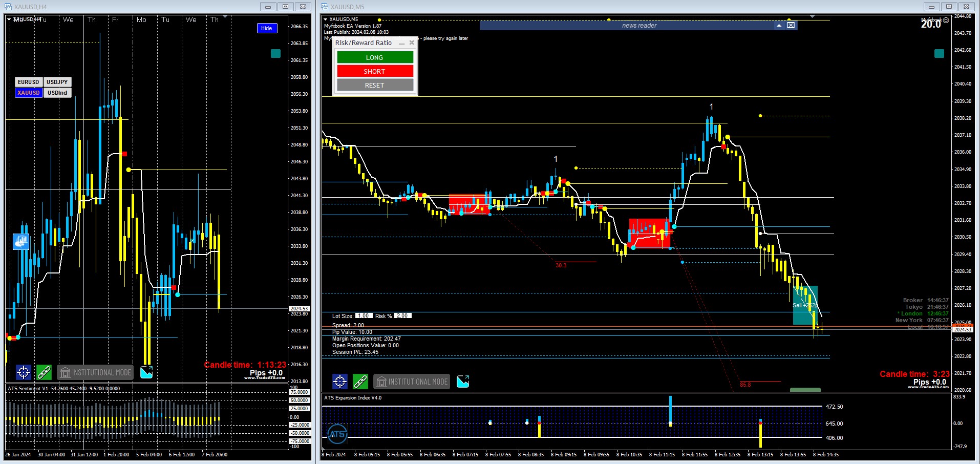Click the 645.00 Expansion Index level label
The height and width of the screenshot is (464, 980).
[835, 424]
